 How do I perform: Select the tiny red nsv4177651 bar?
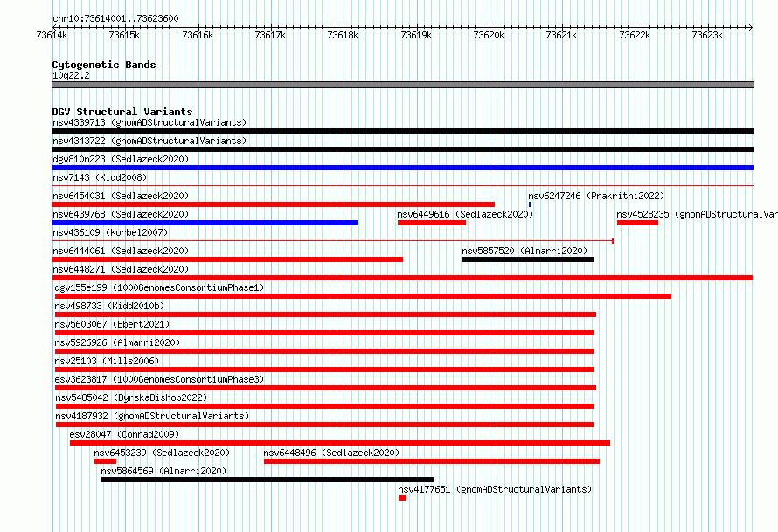point(402,498)
